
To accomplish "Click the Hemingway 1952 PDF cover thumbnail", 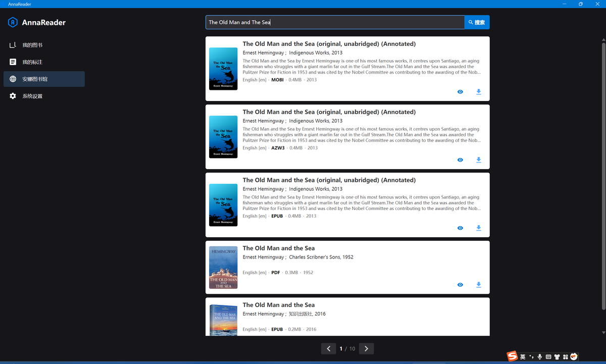I will coord(223,267).
